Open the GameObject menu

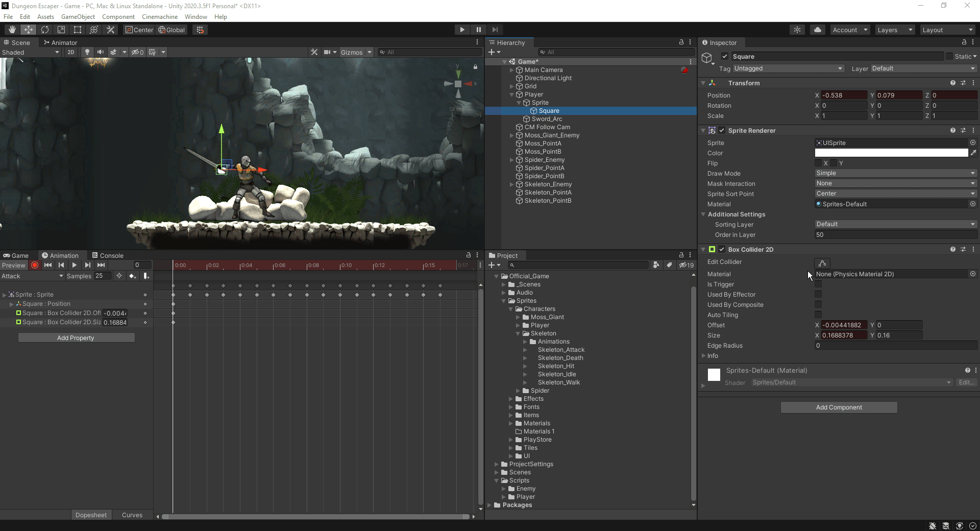(78, 16)
